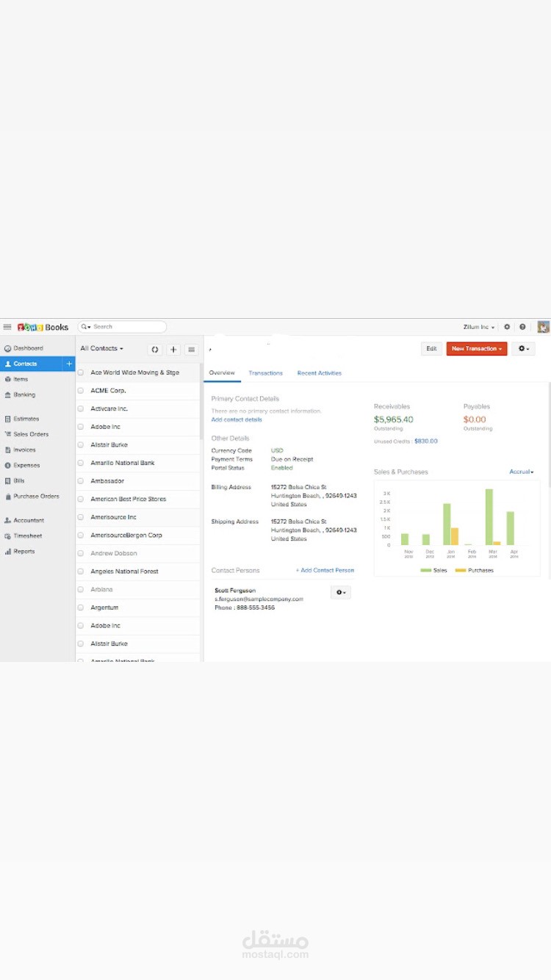The height and width of the screenshot is (980, 551).
Task: Click the yellow Purchases legend swatch
Action: point(461,570)
